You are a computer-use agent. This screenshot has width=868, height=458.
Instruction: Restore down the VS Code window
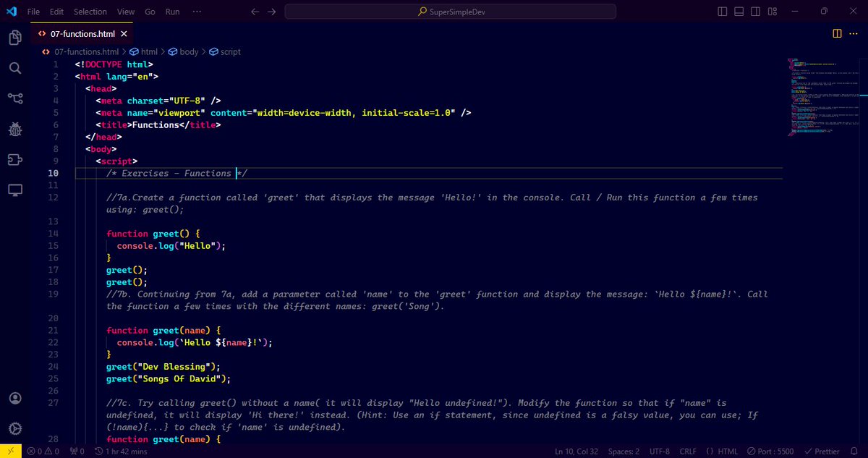click(x=824, y=12)
